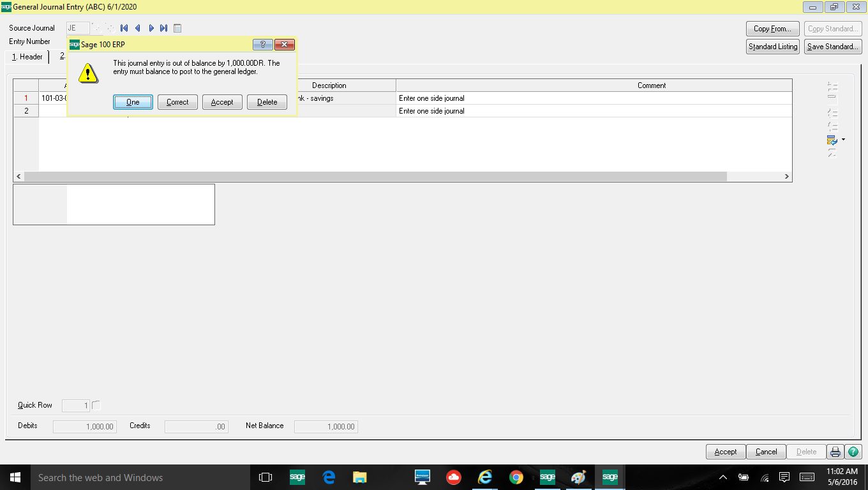Click the calendar/notepad icon beside navigation arrows
Screen dimensions: 868x490
click(177, 28)
